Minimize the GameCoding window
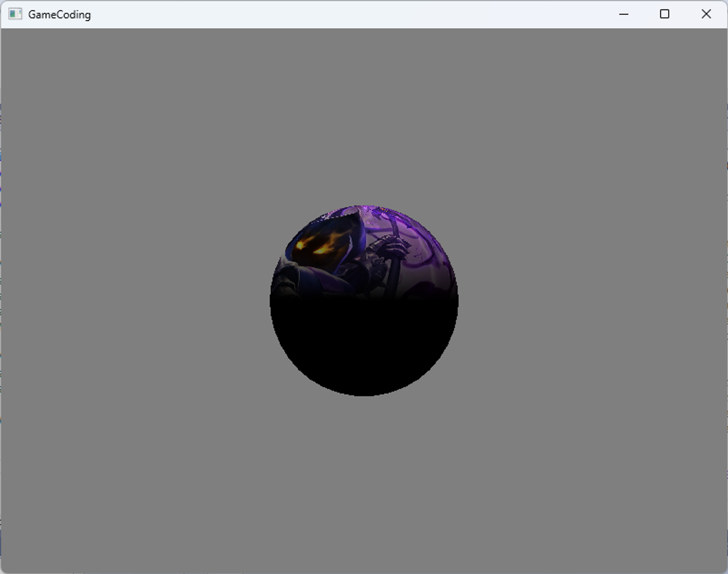 [624, 14]
